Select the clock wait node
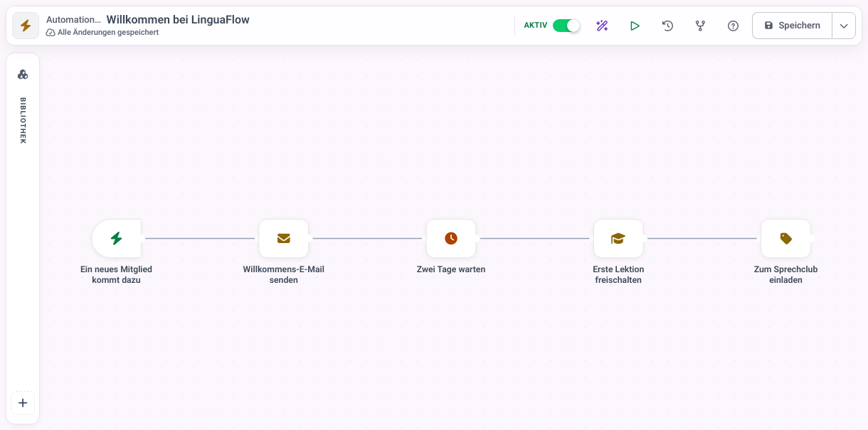The height and width of the screenshot is (430, 868). [x=451, y=238]
